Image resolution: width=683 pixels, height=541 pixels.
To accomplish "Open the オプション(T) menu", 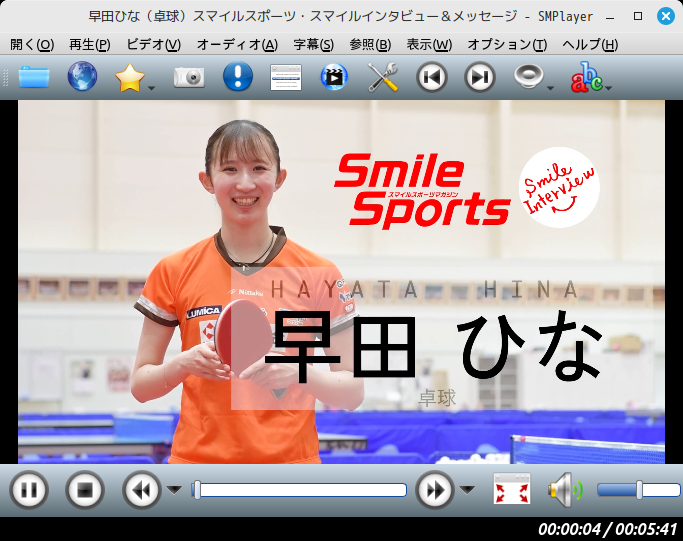I will tap(507, 44).
